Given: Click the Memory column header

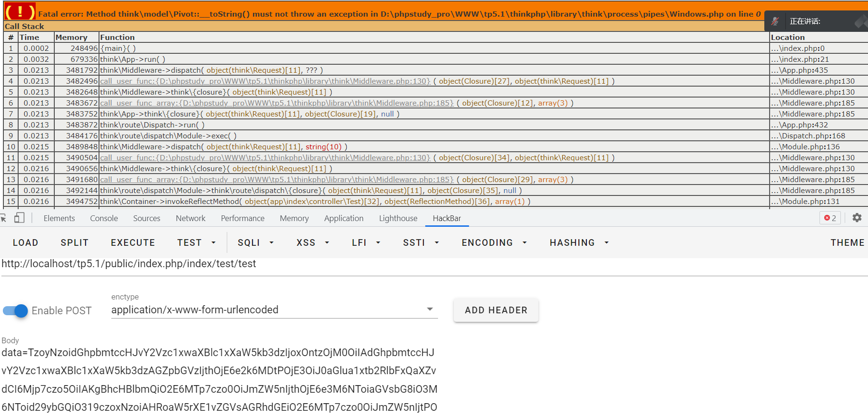Looking at the screenshot, I should coord(71,38).
